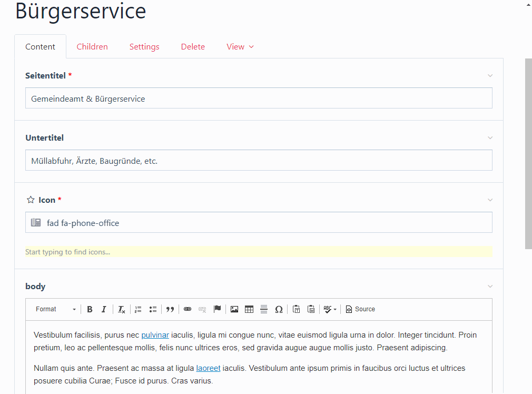Viewport: 532px width, 394px height.
Task: Switch to the Content tab
Action: 40,47
